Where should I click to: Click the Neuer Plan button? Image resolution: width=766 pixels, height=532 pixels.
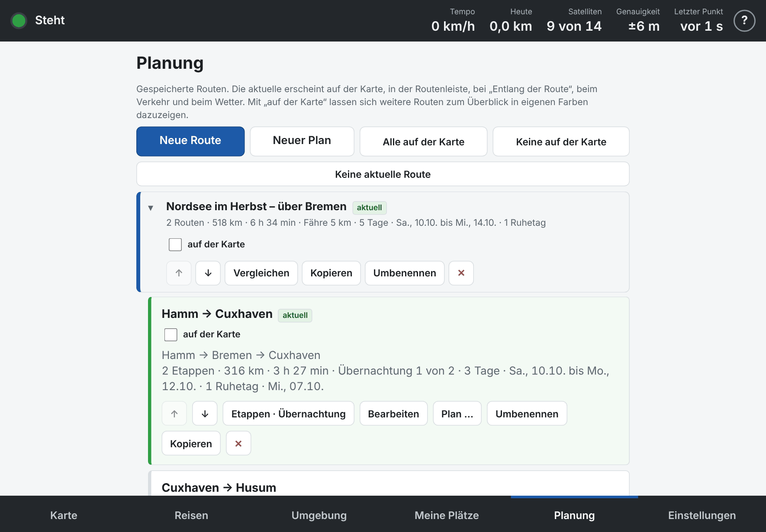point(302,141)
